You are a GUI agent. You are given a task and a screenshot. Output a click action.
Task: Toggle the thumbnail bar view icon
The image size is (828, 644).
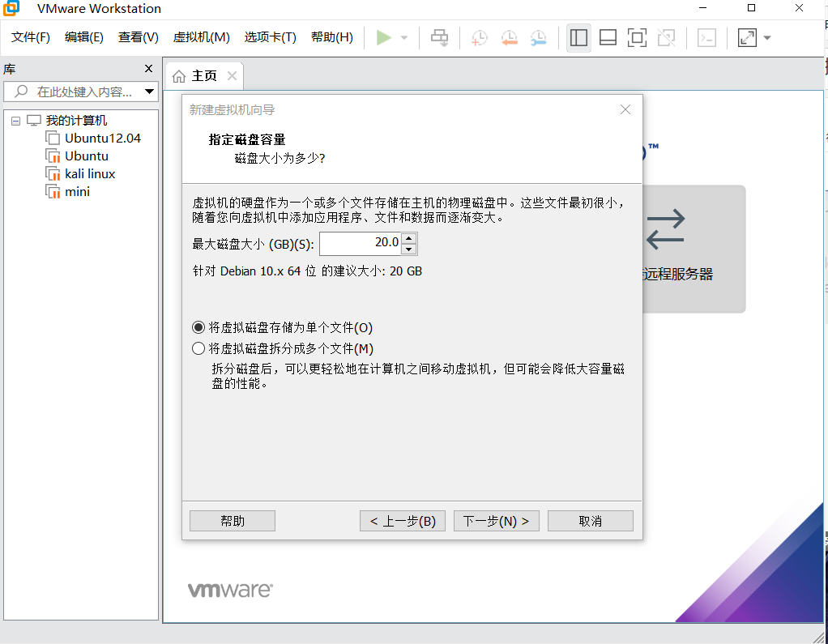coord(608,38)
